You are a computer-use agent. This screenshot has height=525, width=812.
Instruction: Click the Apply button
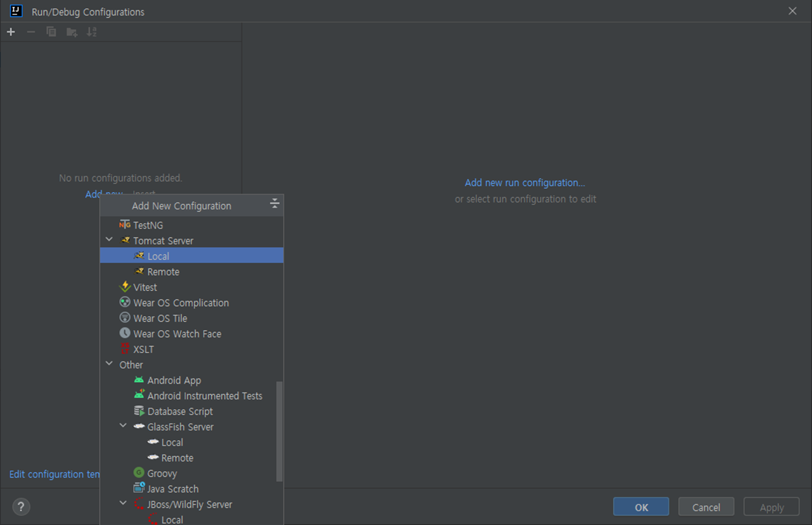pyautogui.click(x=771, y=507)
